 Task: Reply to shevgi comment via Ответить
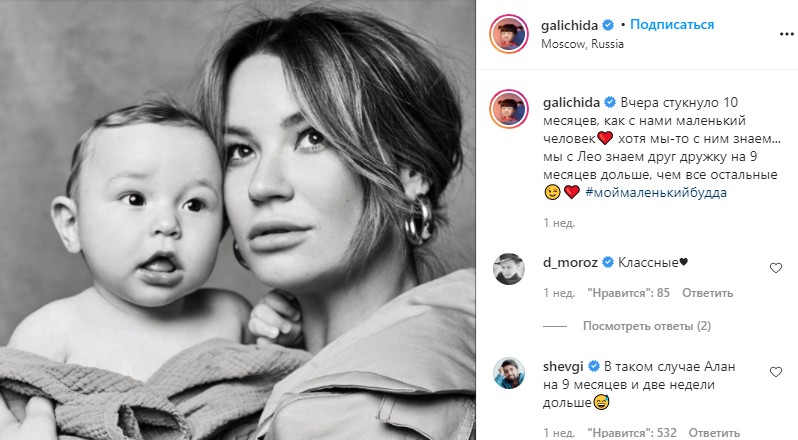(714, 433)
